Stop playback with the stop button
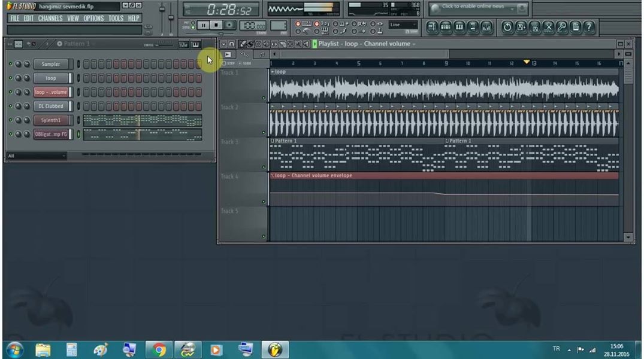The width and height of the screenshot is (644, 359). (x=216, y=25)
